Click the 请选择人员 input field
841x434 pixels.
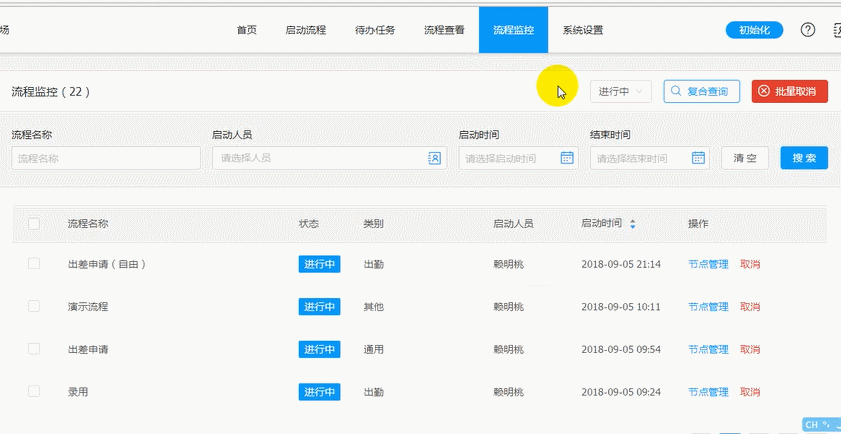pyautogui.click(x=329, y=158)
